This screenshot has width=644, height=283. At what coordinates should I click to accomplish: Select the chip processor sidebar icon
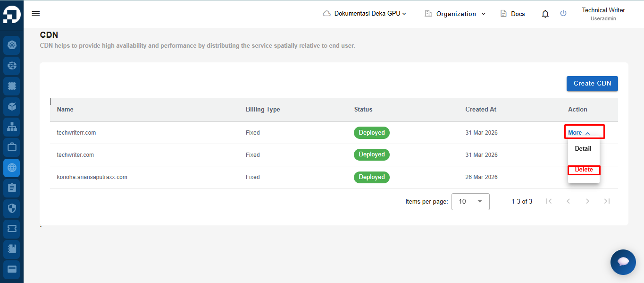tap(12, 86)
